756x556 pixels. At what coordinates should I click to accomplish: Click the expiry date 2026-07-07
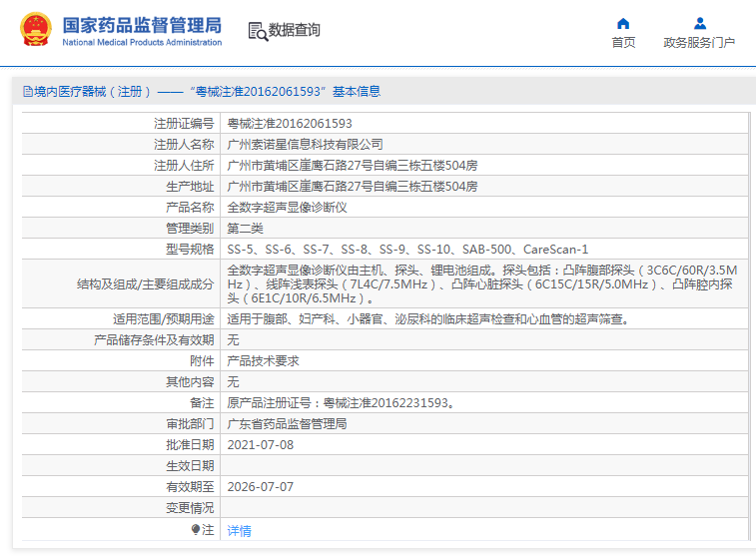tap(261, 487)
